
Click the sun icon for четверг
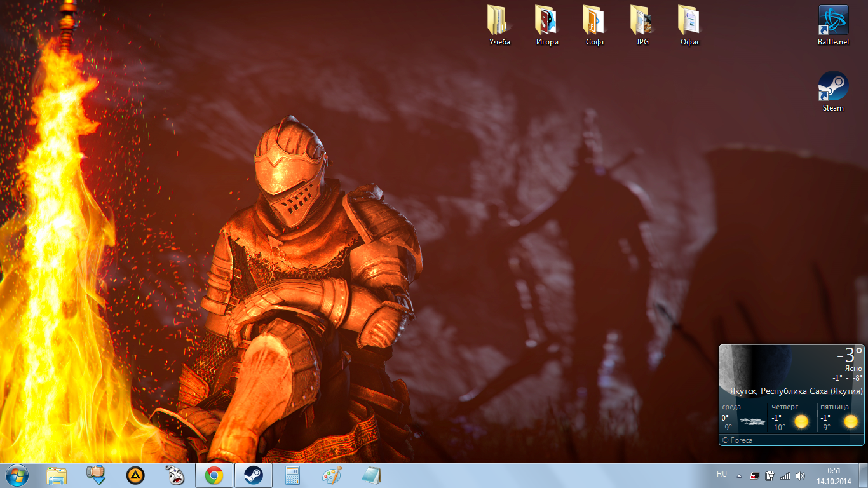(801, 421)
